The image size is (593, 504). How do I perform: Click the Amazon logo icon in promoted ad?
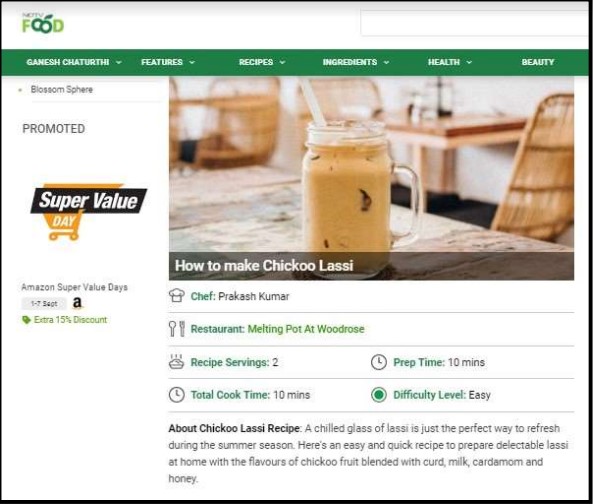pyautogui.click(x=77, y=302)
